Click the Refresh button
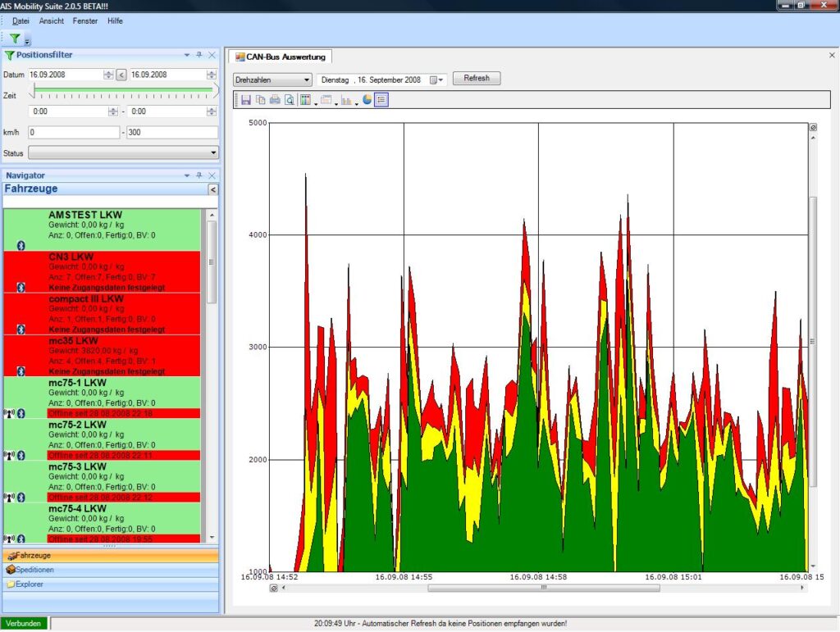 coord(477,78)
